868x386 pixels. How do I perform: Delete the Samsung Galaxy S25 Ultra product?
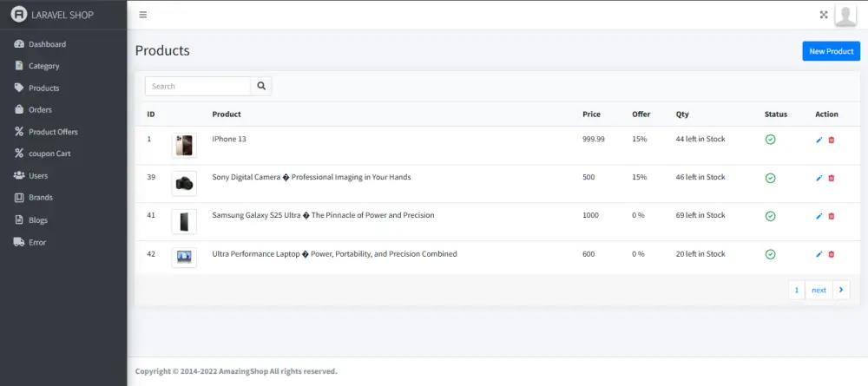[x=831, y=216]
